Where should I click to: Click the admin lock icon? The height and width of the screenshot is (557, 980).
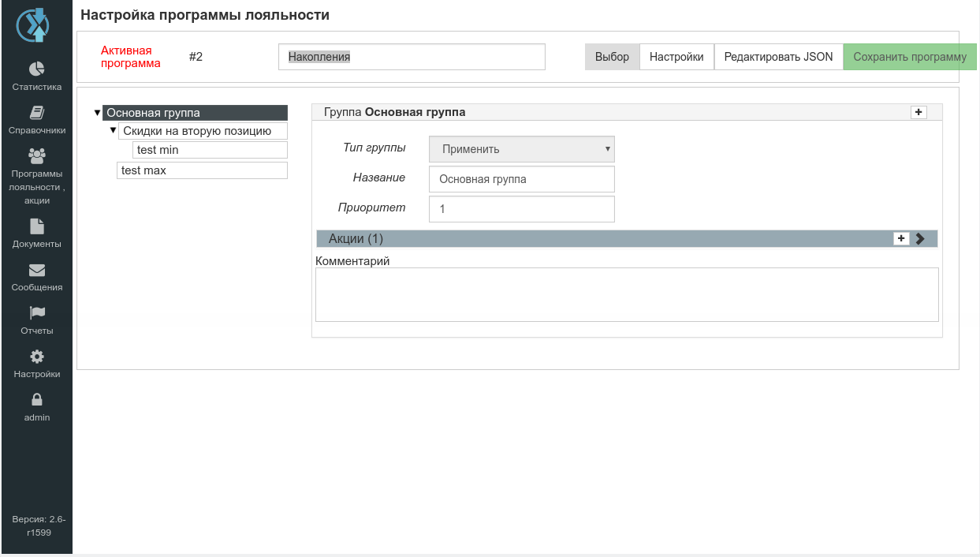[x=37, y=400]
